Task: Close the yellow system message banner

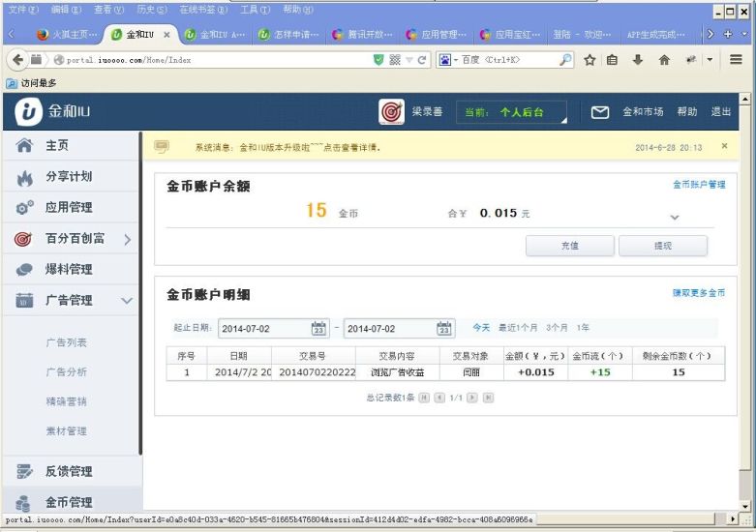Action: pyautogui.click(x=724, y=147)
